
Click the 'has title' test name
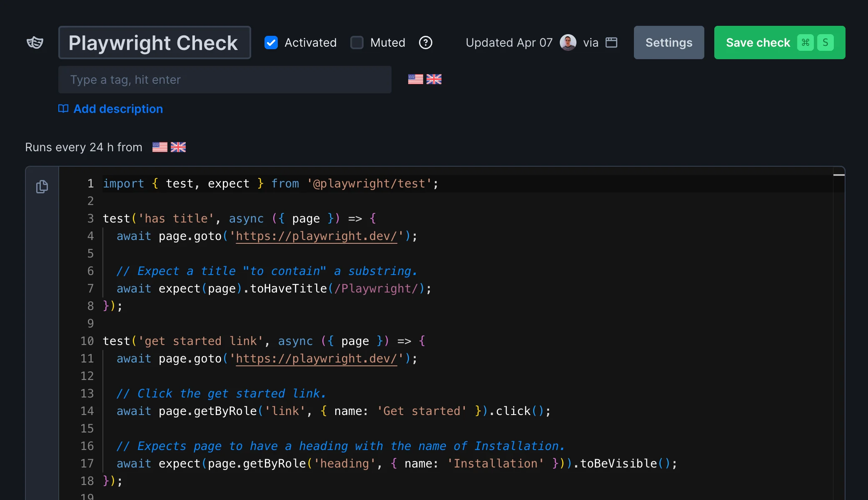click(x=176, y=219)
